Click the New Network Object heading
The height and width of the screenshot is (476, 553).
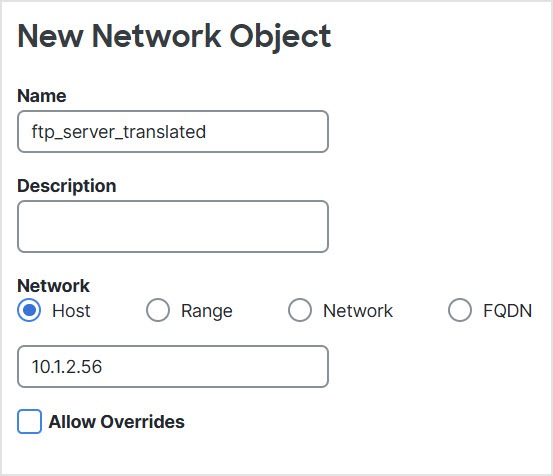pyautogui.click(x=174, y=37)
